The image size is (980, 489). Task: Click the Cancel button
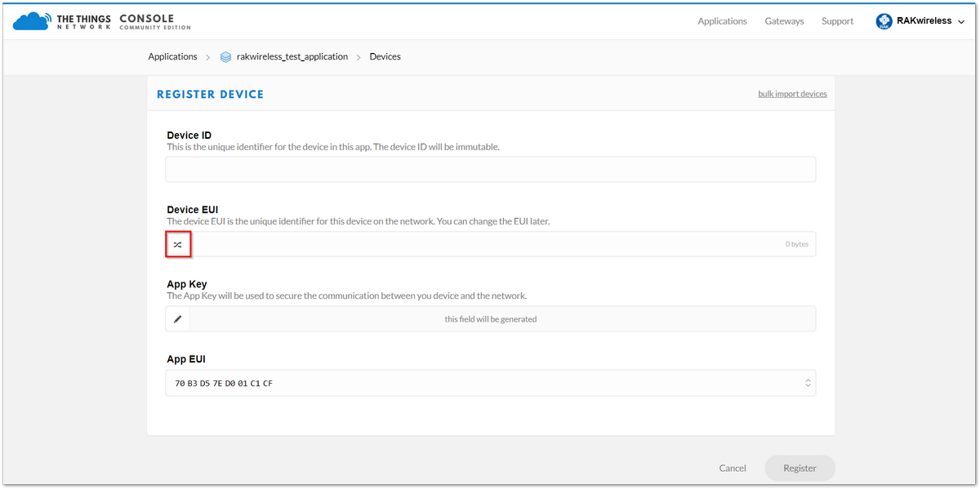[x=733, y=468]
